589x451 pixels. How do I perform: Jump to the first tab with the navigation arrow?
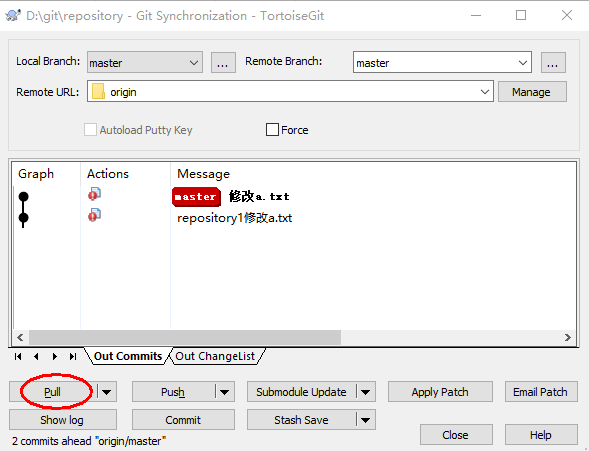[x=18, y=356]
